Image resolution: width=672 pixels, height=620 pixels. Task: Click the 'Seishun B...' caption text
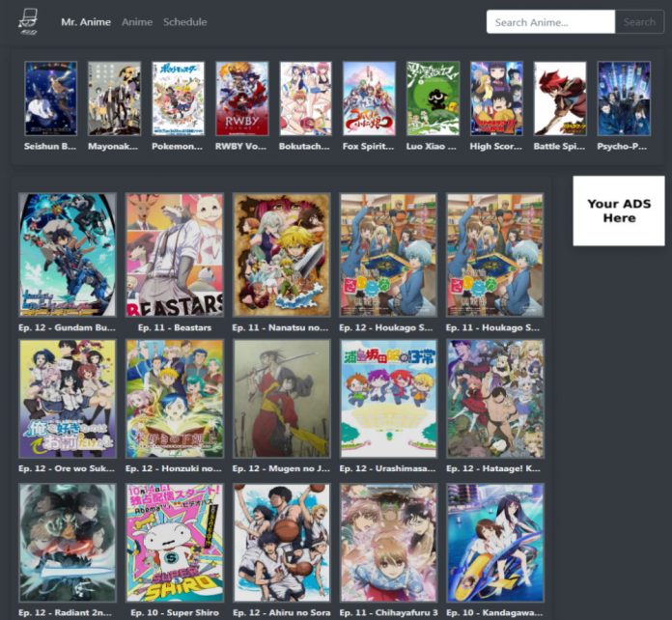tap(50, 146)
